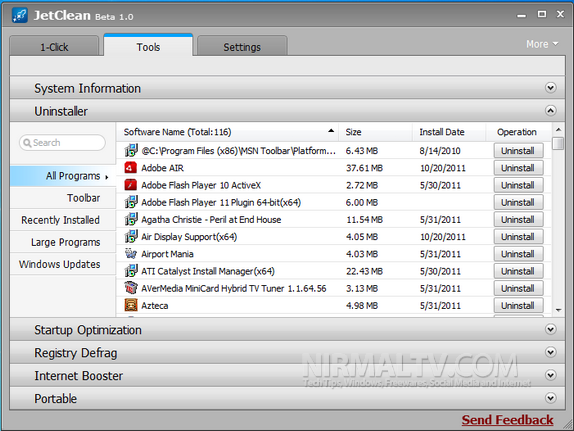Maximize the JetClean window

coord(541,14)
